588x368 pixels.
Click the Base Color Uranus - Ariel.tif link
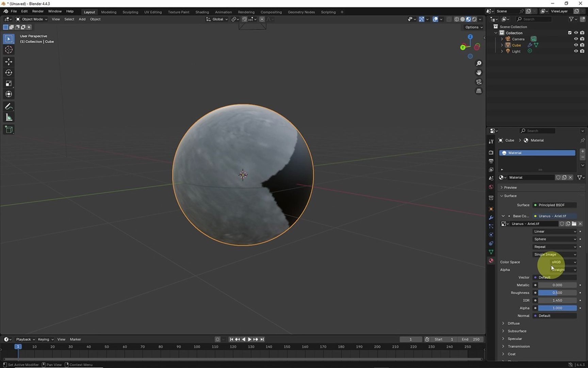(x=555, y=216)
